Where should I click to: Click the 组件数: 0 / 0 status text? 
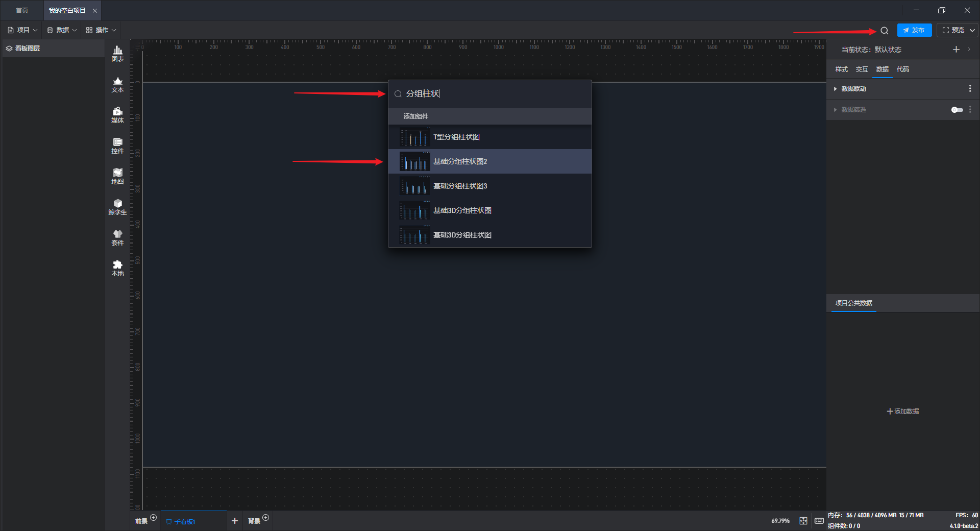coord(844,526)
